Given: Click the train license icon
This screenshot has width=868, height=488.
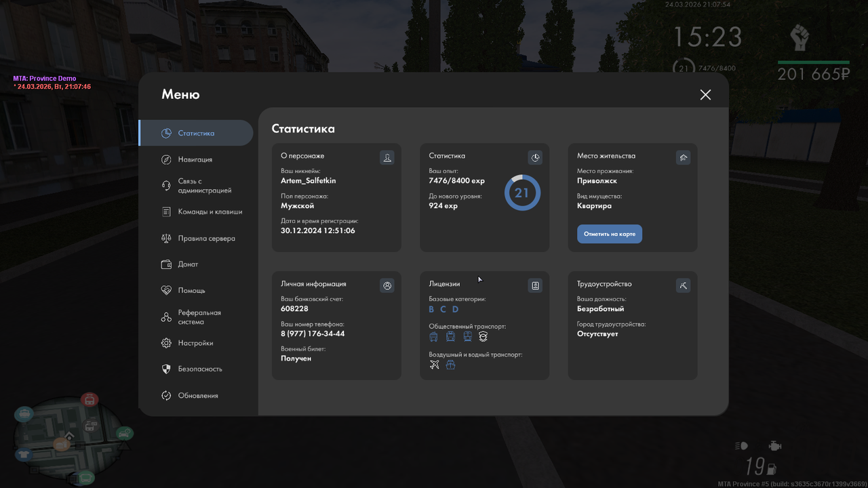Looking at the screenshot, I should coord(467,337).
